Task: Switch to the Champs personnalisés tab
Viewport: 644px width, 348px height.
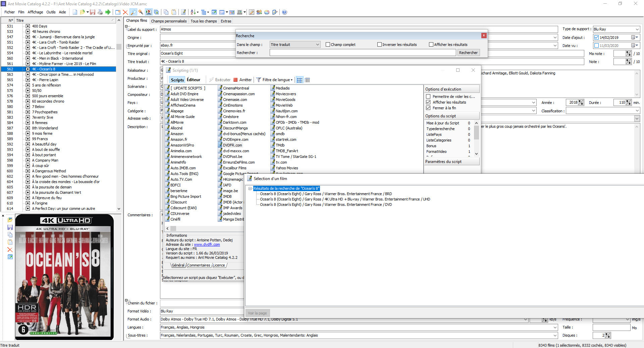Action: point(169,21)
